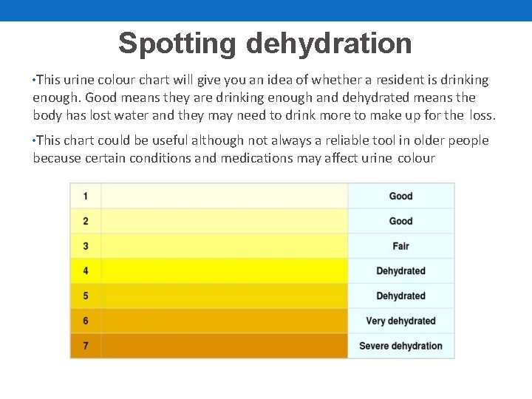Select the lightest colour swatch in row 1

click(x=224, y=196)
